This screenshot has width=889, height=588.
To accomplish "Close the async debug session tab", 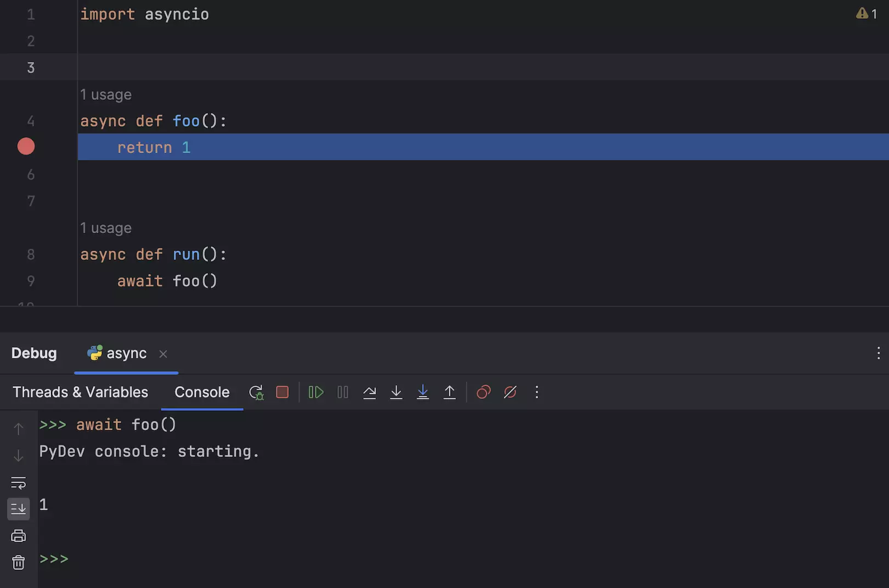I will (x=163, y=354).
